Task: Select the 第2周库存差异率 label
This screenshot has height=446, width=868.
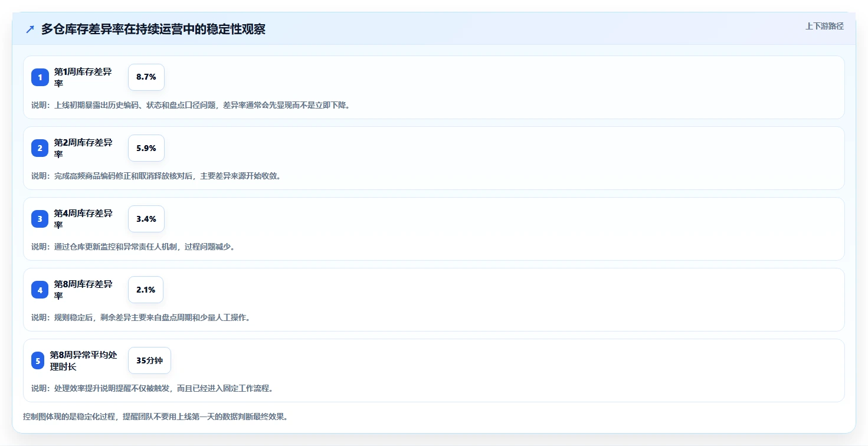Action: coord(83,148)
